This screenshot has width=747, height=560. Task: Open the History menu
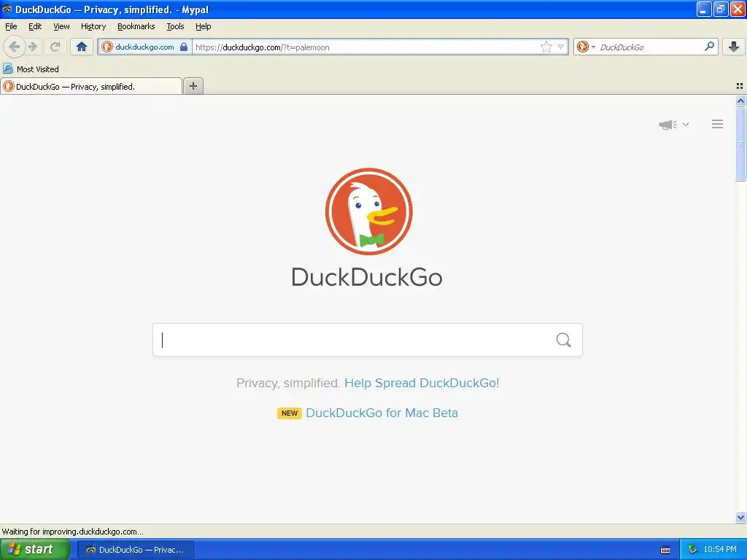click(x=93, y=26)
